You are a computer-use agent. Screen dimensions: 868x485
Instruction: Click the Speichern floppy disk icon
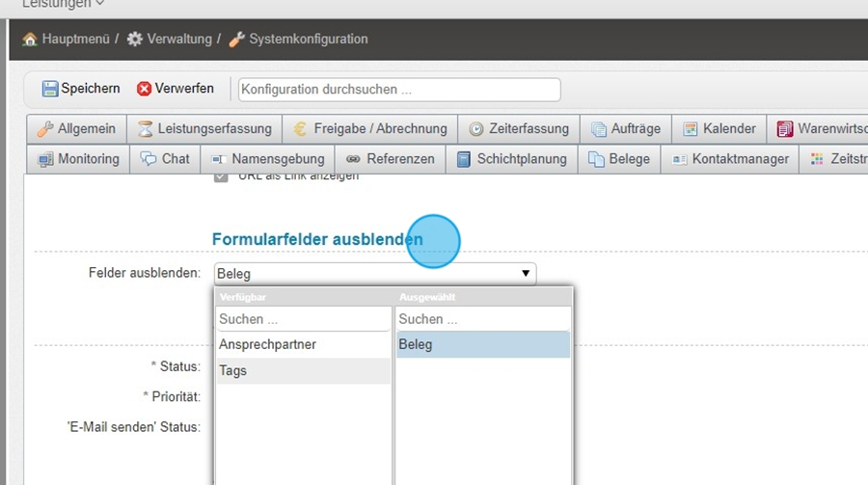click(50, 89)
